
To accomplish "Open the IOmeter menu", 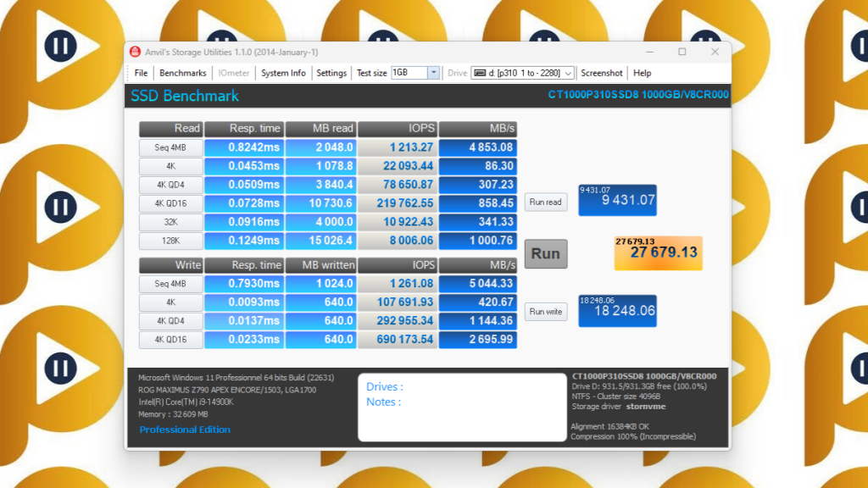I will [x=234, y=73].
